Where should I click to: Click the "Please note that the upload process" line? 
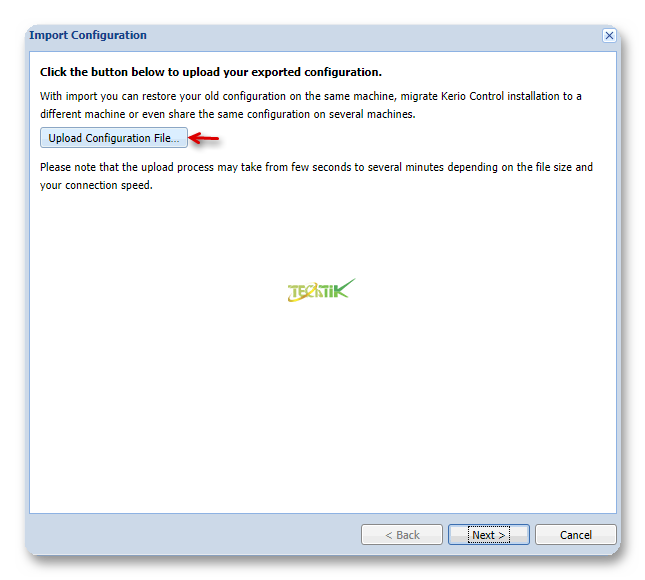pyautogui.click(x=316, y=167)
